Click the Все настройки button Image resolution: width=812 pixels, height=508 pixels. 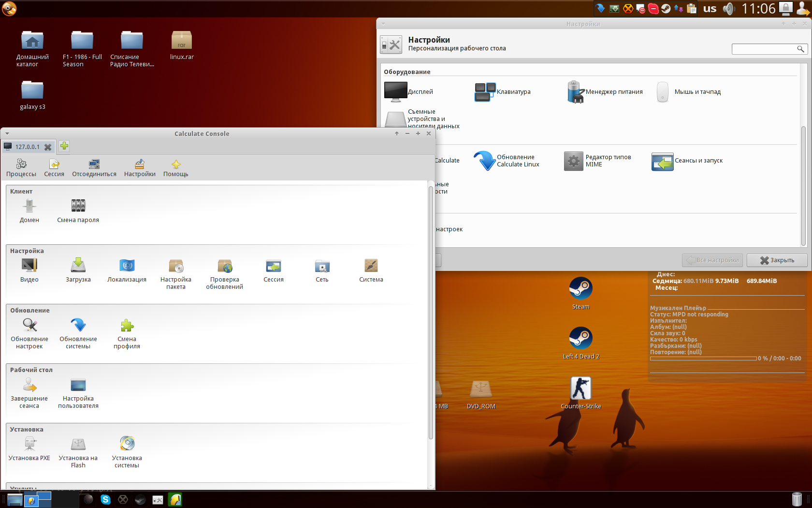point(713,260)
